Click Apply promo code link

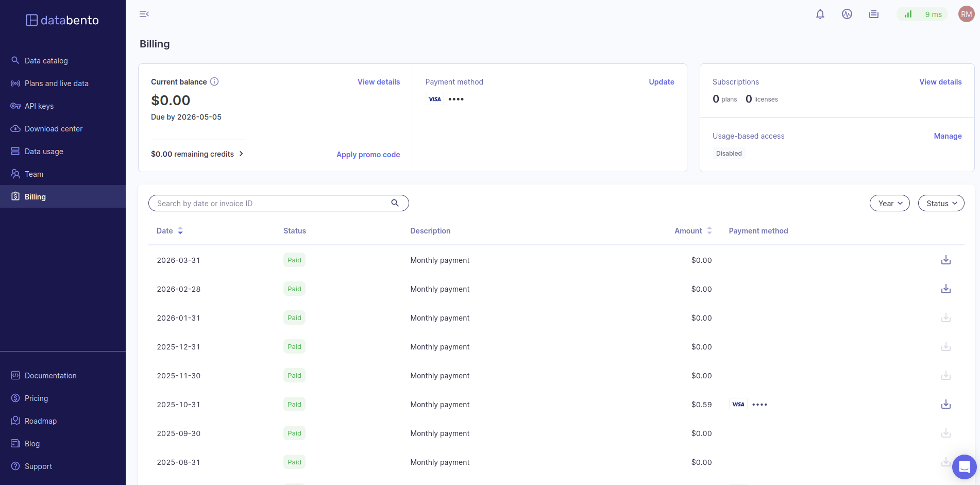pos(368,155)
